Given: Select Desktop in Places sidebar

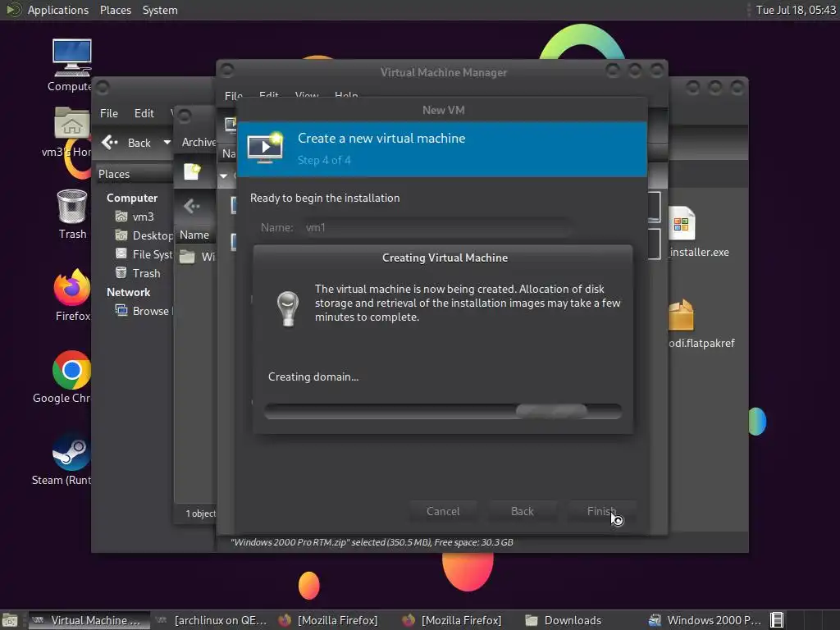Looking at the screenshot, I should click(x=144, y=235).
